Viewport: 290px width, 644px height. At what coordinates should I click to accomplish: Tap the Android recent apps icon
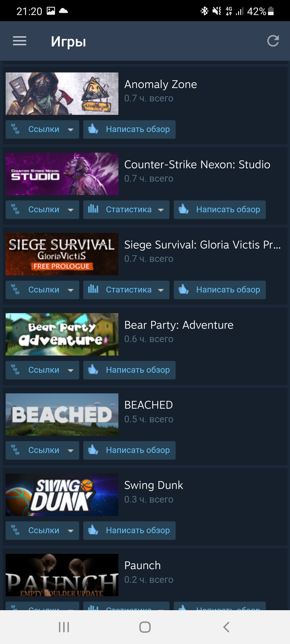tap(64, 627)
